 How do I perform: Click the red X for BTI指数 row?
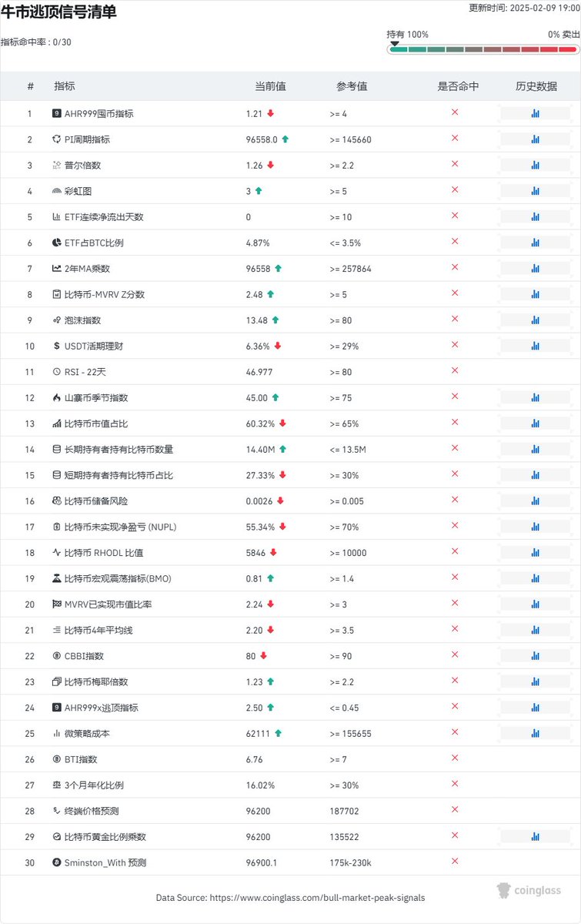point(455,758)
